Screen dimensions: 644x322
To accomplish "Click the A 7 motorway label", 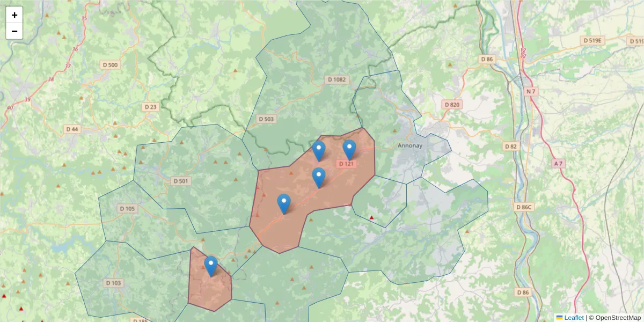I will pos(557,163).
